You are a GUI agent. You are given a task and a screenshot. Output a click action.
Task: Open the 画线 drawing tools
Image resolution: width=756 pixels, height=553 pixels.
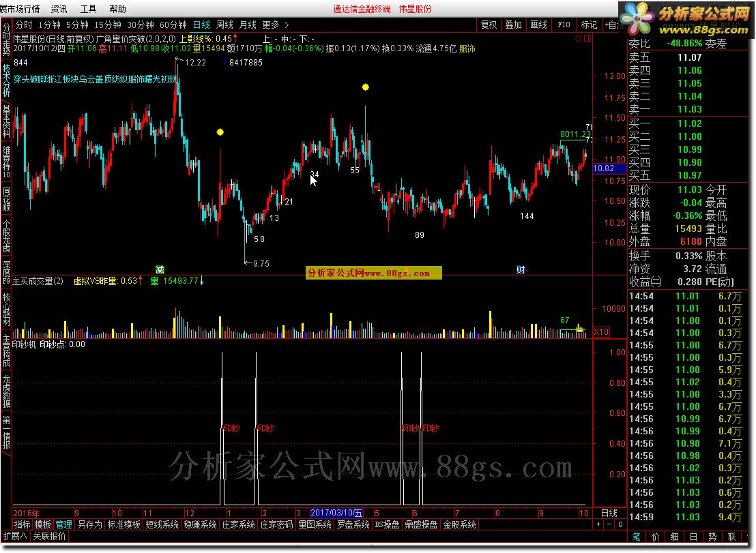tap(538, 25)
